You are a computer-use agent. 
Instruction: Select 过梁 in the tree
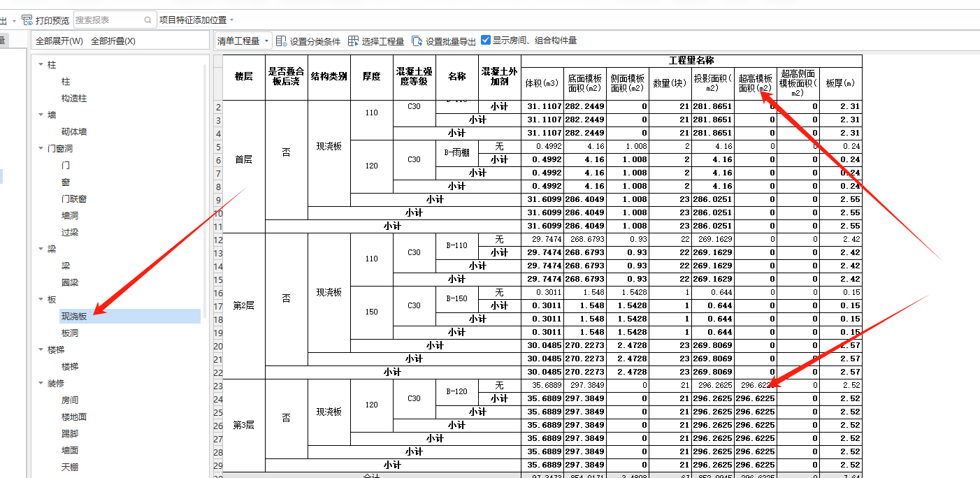point(70,233)
